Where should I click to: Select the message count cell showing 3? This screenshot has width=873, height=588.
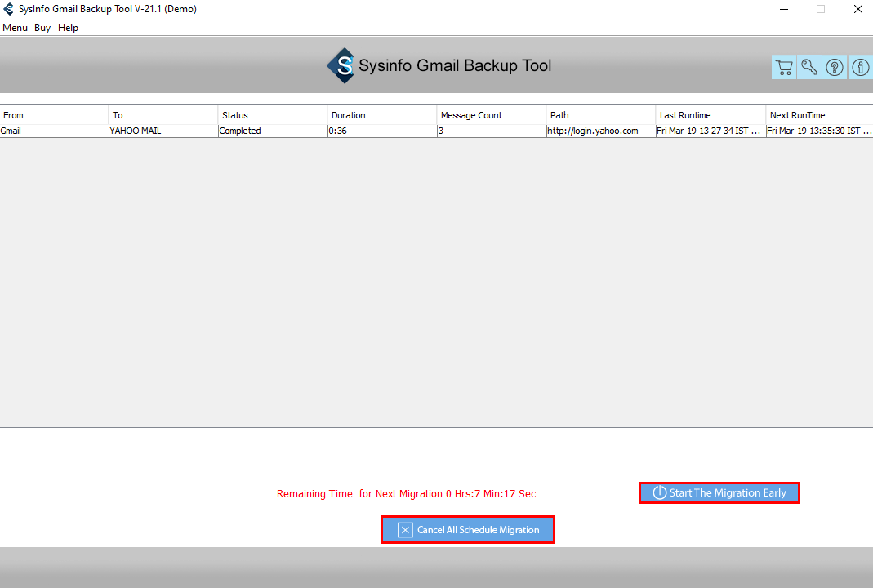click(x=492, y=131)
